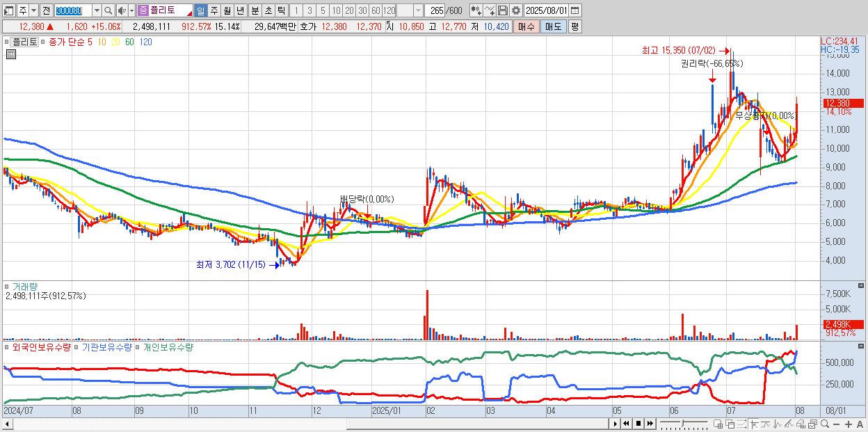Switch to the tick (틱) chart

(281, 10)
